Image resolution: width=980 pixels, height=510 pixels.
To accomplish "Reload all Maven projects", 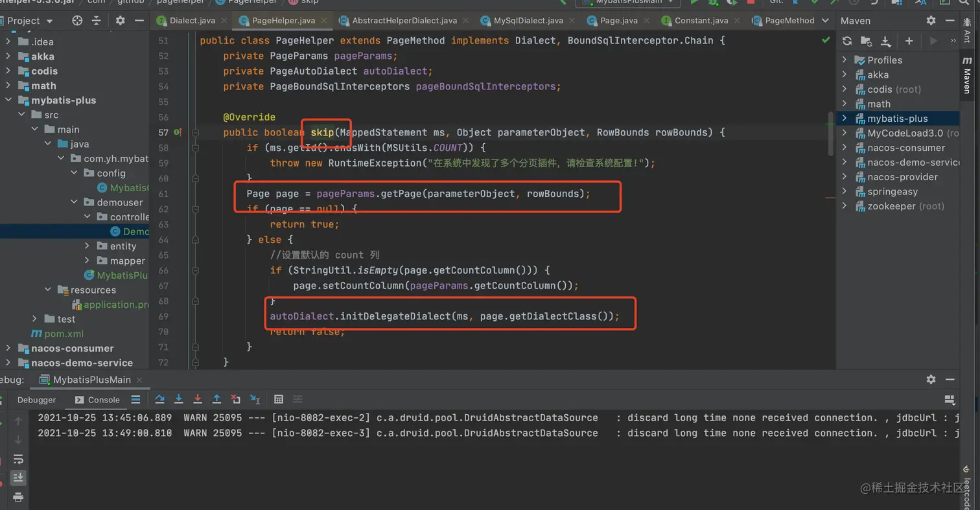I will [x=847, y=41].
